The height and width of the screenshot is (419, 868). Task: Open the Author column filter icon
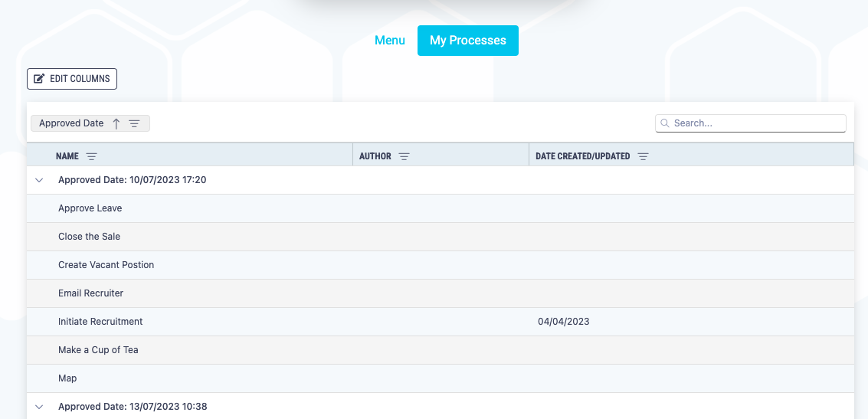404,156
